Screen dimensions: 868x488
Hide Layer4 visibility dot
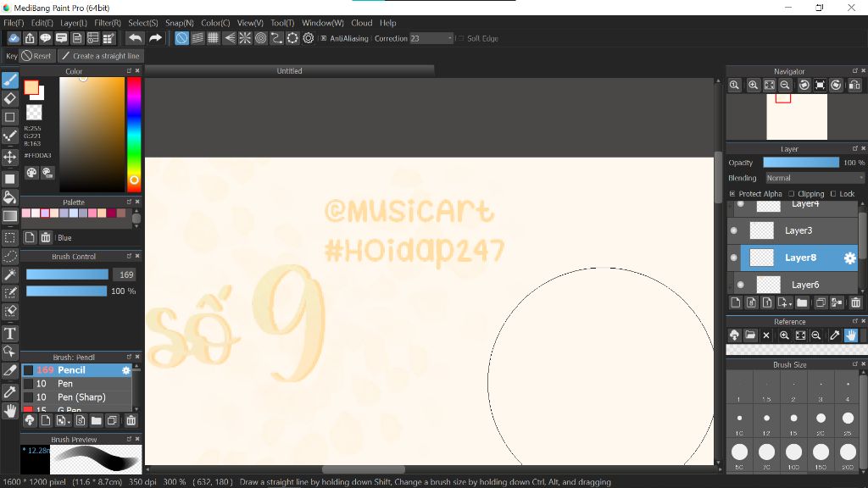(741, 205)
